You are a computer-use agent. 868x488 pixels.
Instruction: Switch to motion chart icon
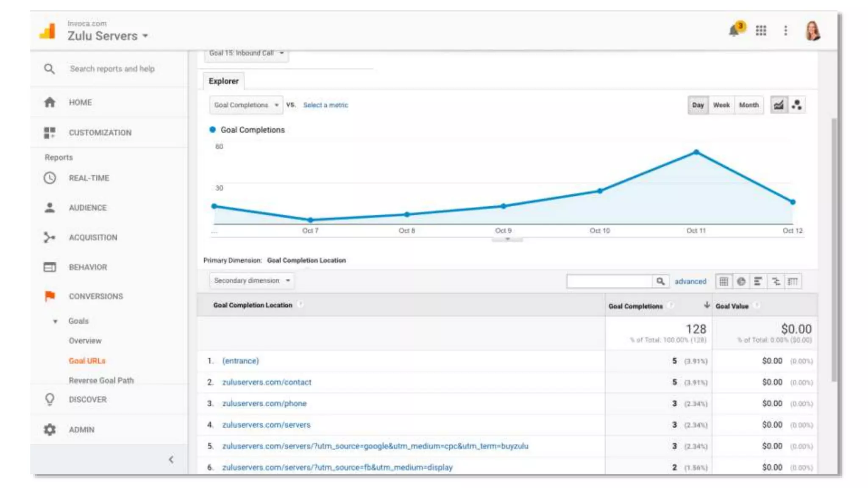point(796,105)
